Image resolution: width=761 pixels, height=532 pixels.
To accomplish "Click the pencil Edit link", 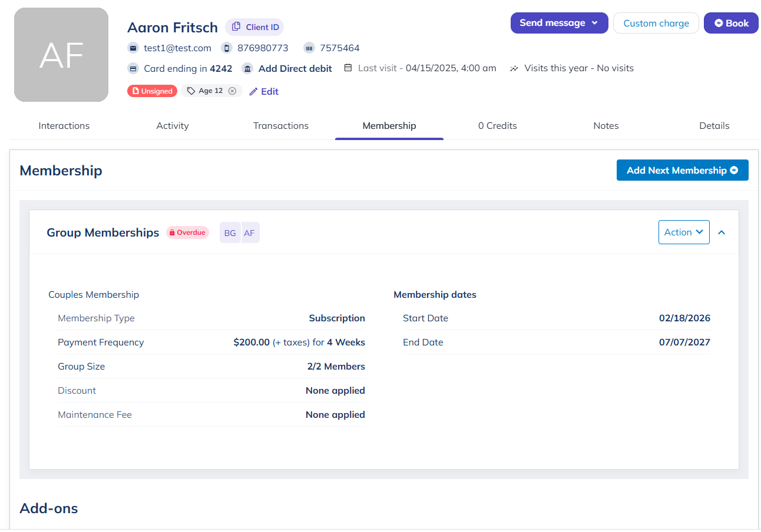I will click(263, 92).
